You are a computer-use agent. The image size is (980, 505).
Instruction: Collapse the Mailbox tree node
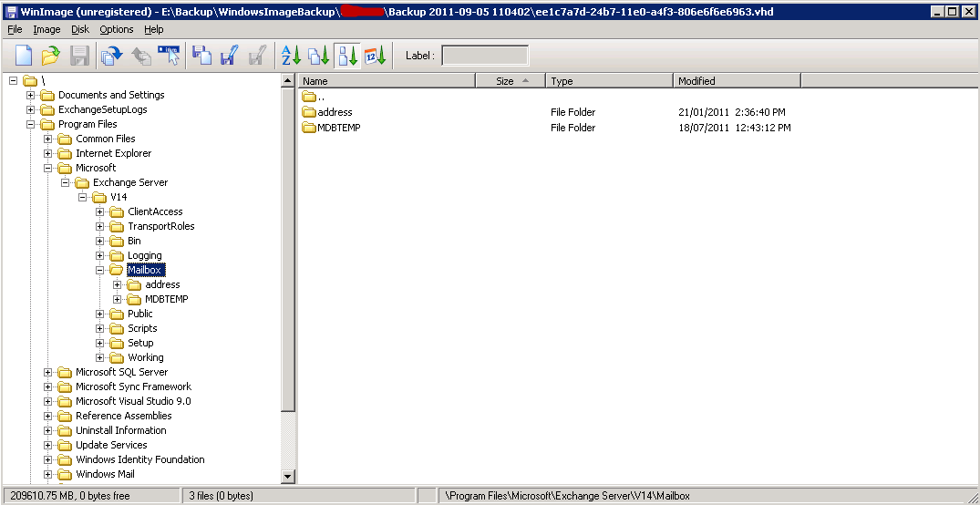(100, 270)
